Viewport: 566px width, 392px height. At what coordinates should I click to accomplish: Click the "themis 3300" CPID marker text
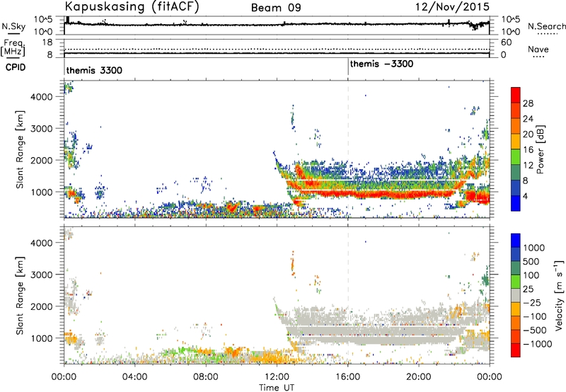coord(94,70)
